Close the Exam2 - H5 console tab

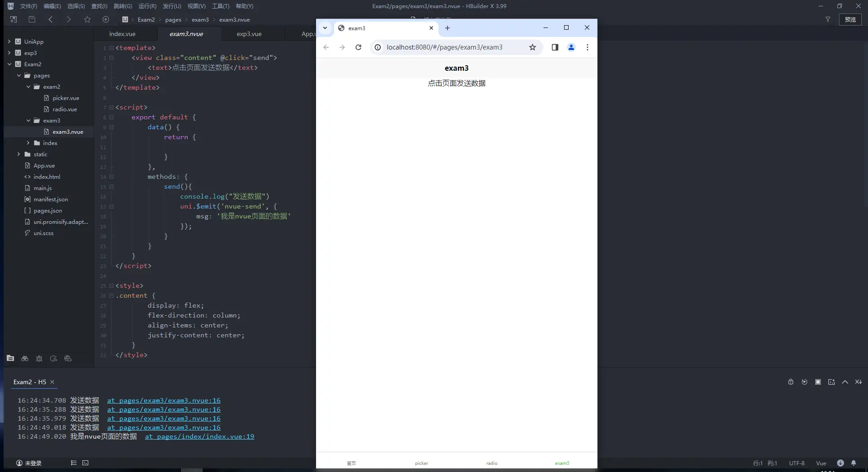click(x=52, y=382)
